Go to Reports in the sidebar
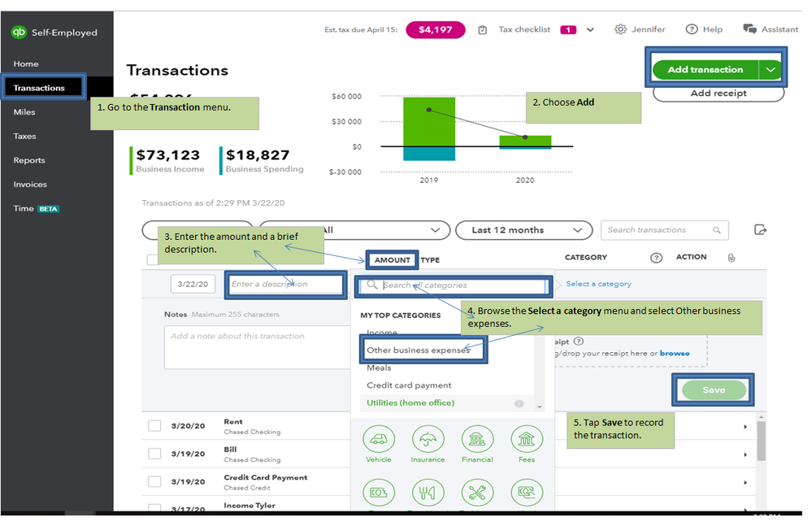Screen dimensions: 812x522 click(x=29, y=160)
